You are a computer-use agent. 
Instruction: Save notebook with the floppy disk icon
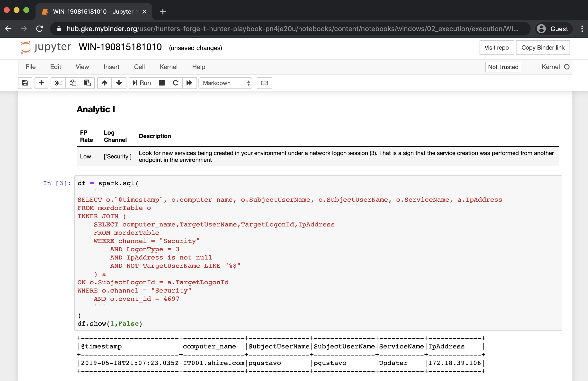[x=25, y=83]
